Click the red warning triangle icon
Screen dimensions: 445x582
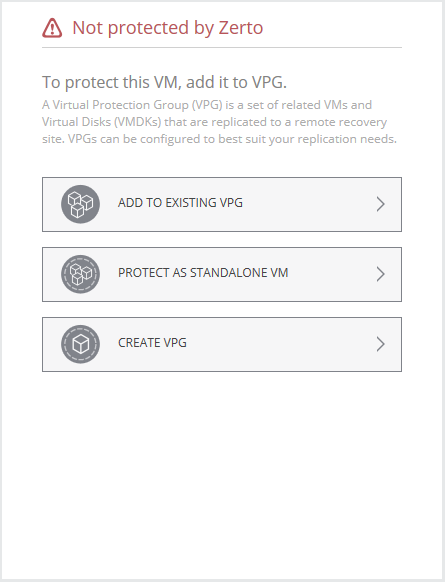point(52,28)
